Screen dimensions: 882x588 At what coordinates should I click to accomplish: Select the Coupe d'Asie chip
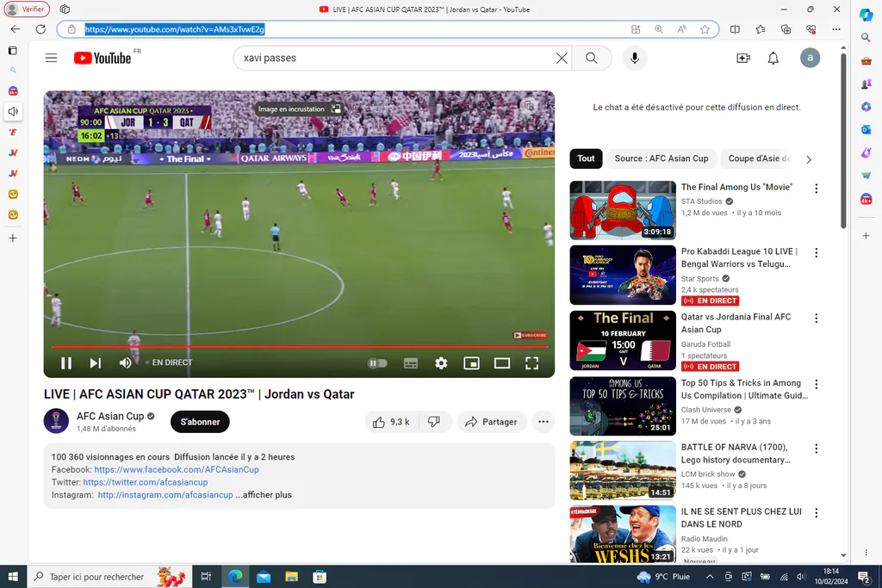coord(758,158)
